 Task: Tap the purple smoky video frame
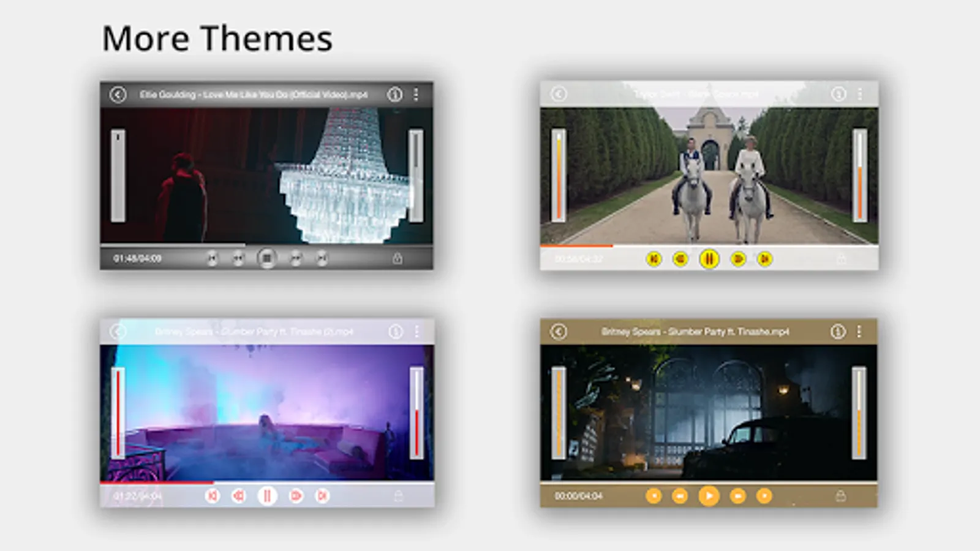pos(267,413)
